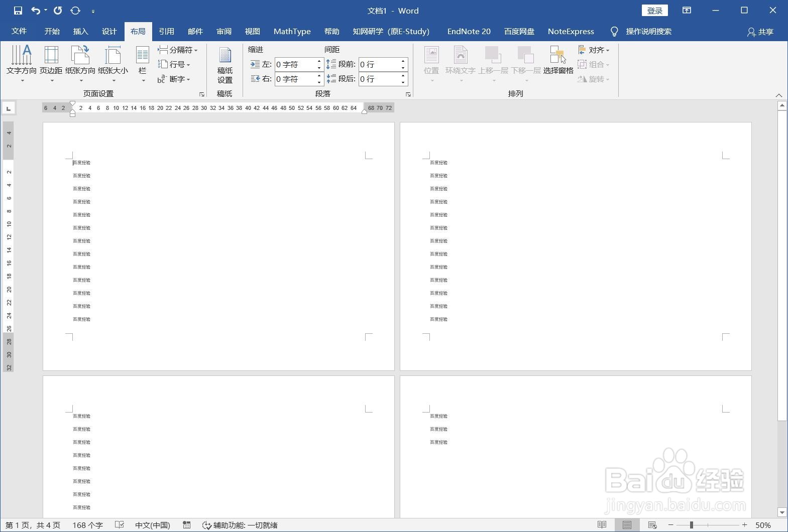Screen dimensions: 788x532
Task: Switch to the Mailings (邮件) tab
Action: click(195, 31)
